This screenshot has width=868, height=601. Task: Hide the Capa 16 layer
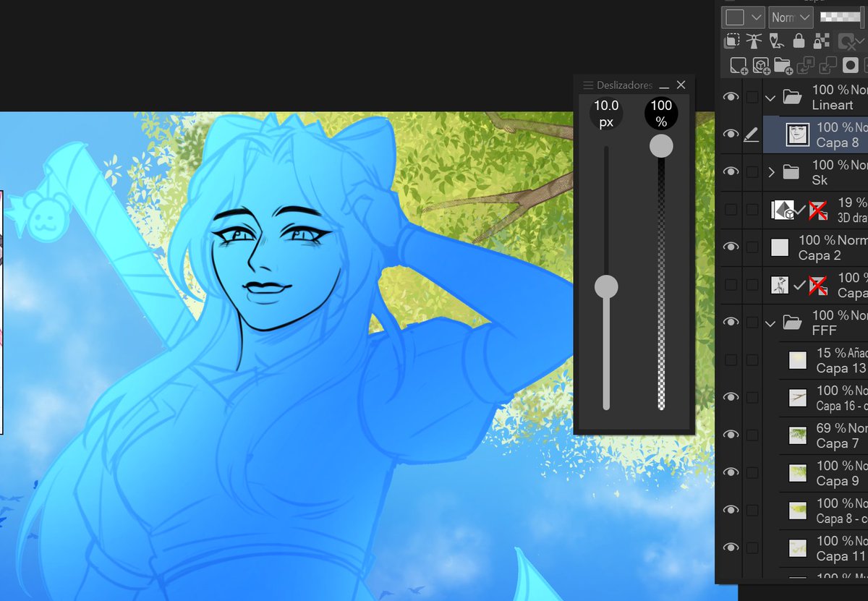click(731, 397)
